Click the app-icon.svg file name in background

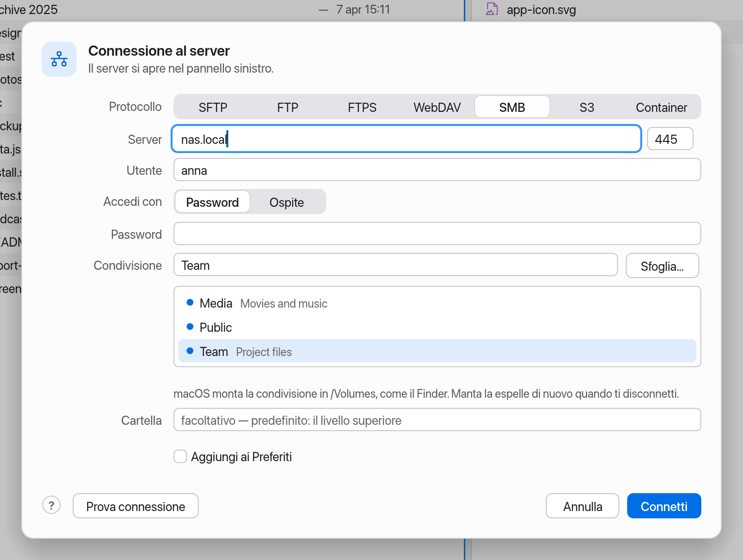tap(541, 10)
